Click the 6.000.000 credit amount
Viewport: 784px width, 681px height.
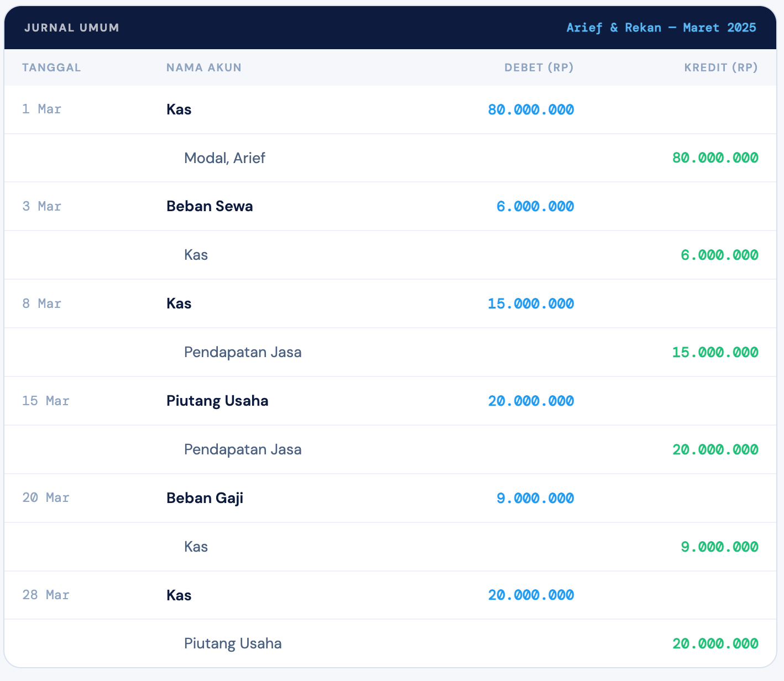click(719, 255)
